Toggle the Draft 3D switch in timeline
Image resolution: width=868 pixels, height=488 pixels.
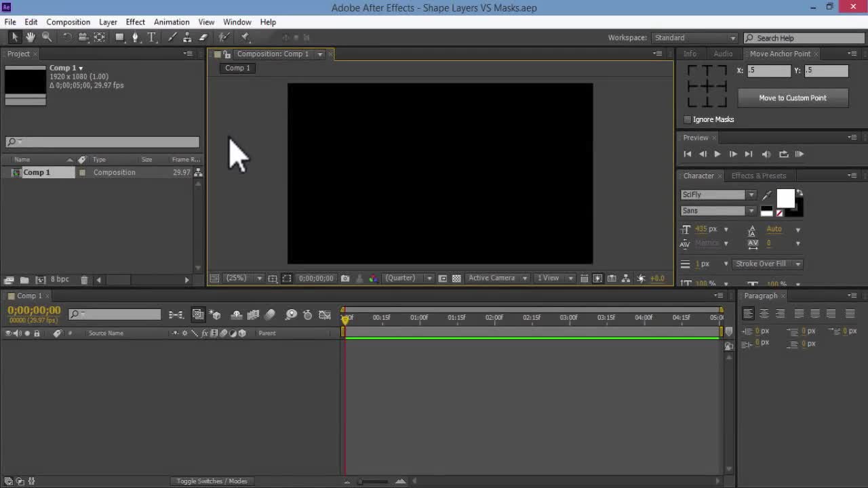216,314
